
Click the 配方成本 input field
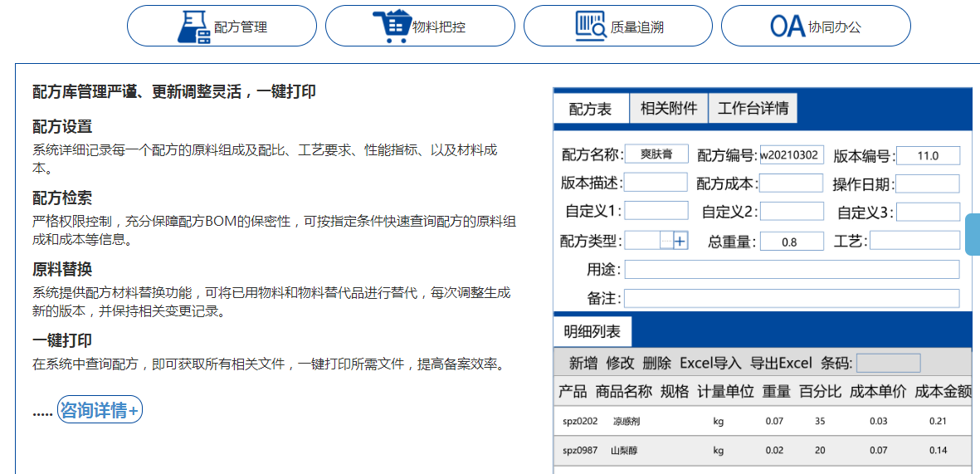[x=792, y=183]
